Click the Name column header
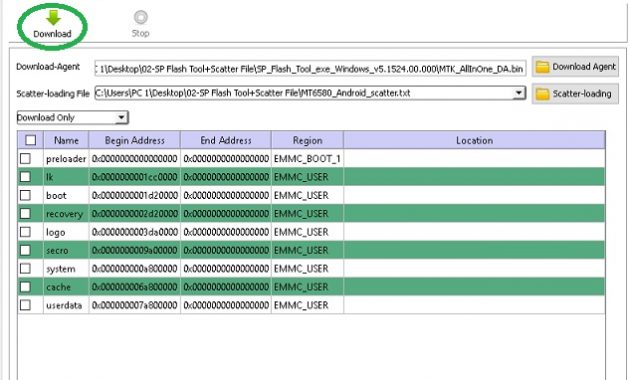The width and height of the screenshot is (630, 380). [x=66, y=140]
